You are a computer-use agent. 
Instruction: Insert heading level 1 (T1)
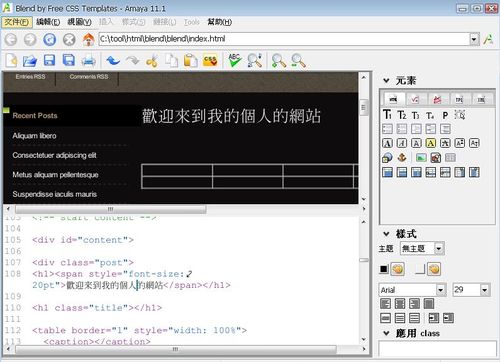pyautogui.click(x=387, y=115)
